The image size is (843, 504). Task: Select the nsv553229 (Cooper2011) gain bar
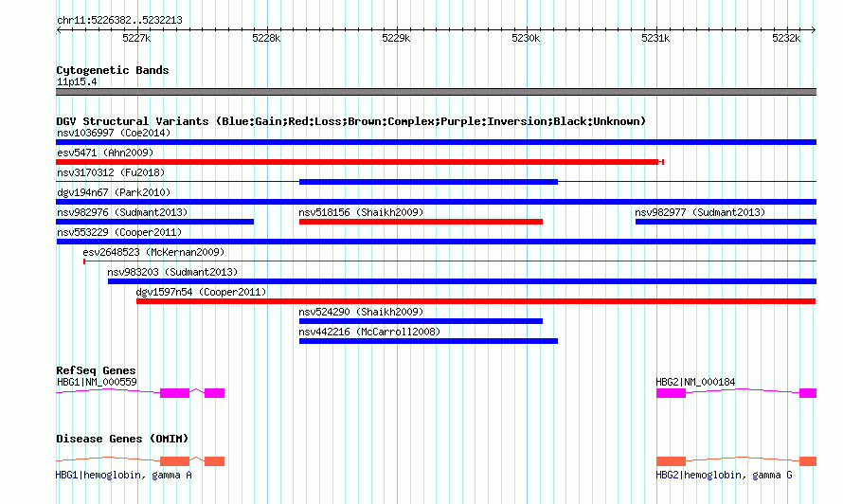(436, 242)
